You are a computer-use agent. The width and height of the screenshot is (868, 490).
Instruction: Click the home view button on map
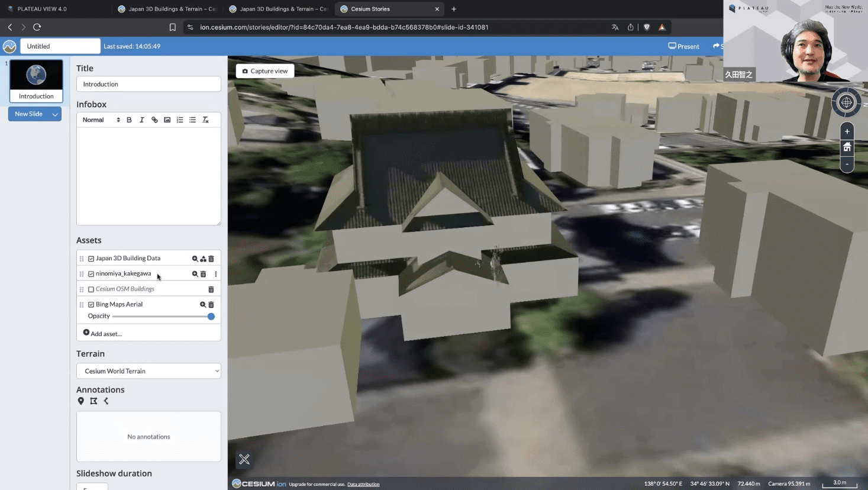(x=847, y=147)
